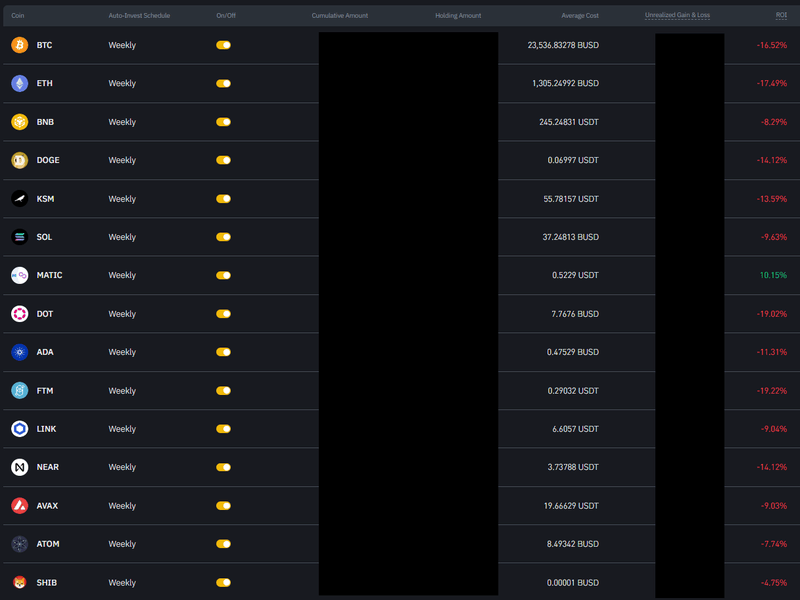Click the Coin column header
This screenshot has height=600, width=800.
tap(18, 15)
